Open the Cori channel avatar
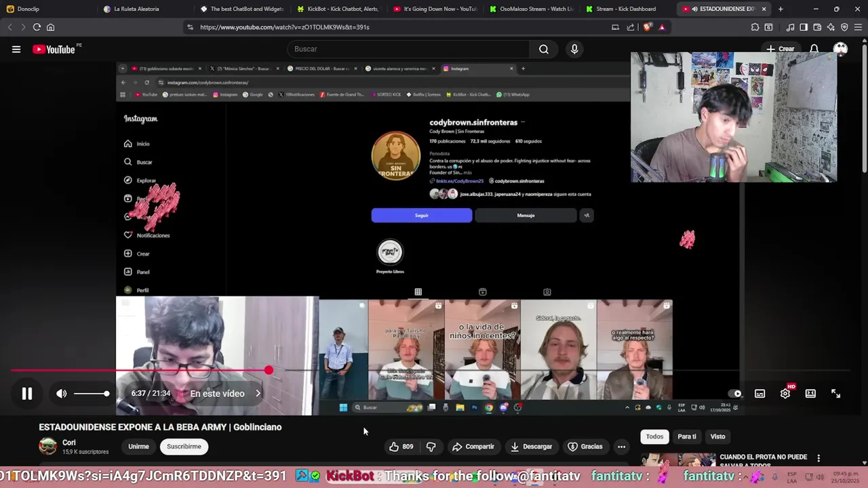This screenshot has height=488, width=868. click(x=47, y=446)
